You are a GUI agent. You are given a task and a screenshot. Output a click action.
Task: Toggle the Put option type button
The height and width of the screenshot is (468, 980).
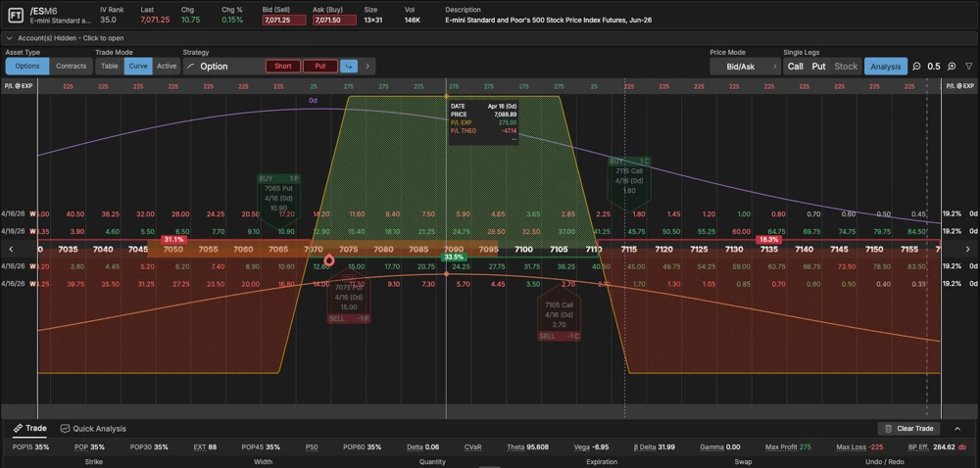[x=320, y=67]
